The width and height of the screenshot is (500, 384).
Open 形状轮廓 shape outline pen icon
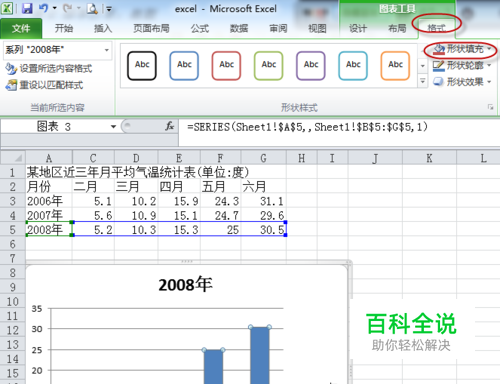point(439,66)
